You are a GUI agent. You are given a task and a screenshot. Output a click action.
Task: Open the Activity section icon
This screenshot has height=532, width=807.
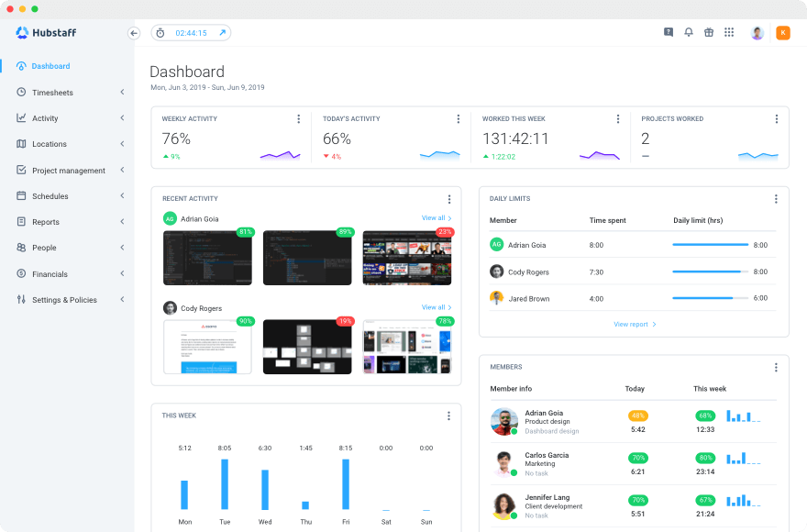(x=19, y=117)
